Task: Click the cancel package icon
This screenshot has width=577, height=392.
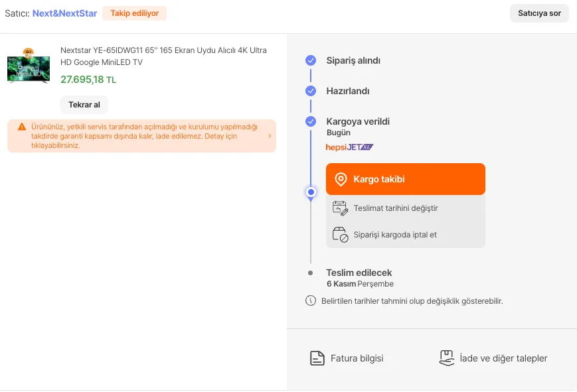Action: tap(340, 235)
